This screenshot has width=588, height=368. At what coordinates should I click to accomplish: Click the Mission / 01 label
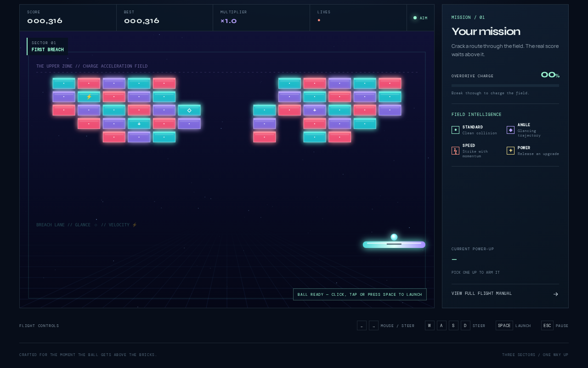(x=468, y=17)
